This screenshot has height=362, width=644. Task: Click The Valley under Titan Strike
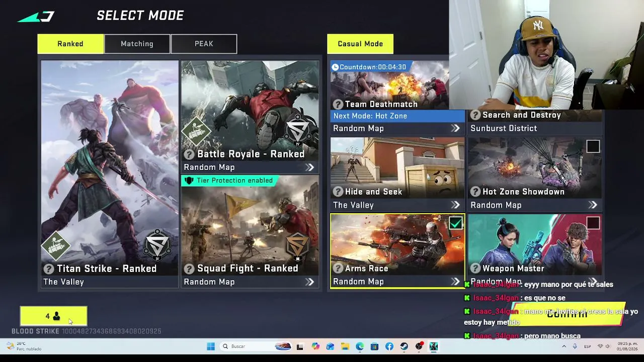63,282
